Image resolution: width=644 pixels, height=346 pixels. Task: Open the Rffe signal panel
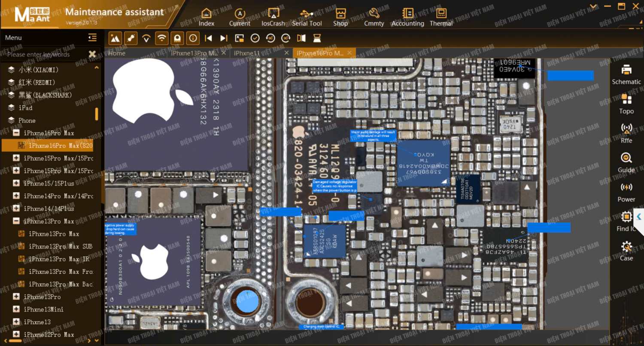(626, 133)
